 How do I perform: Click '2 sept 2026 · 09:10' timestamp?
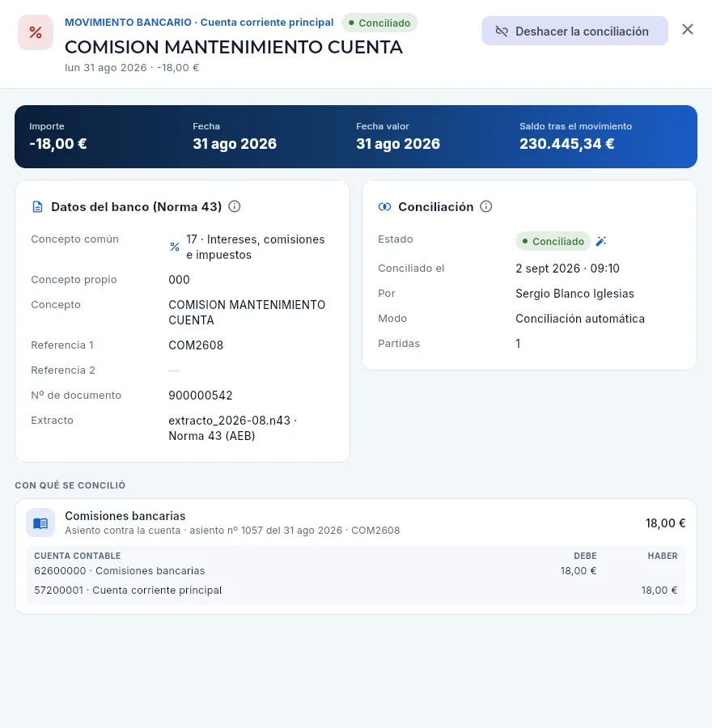point(567,269)
